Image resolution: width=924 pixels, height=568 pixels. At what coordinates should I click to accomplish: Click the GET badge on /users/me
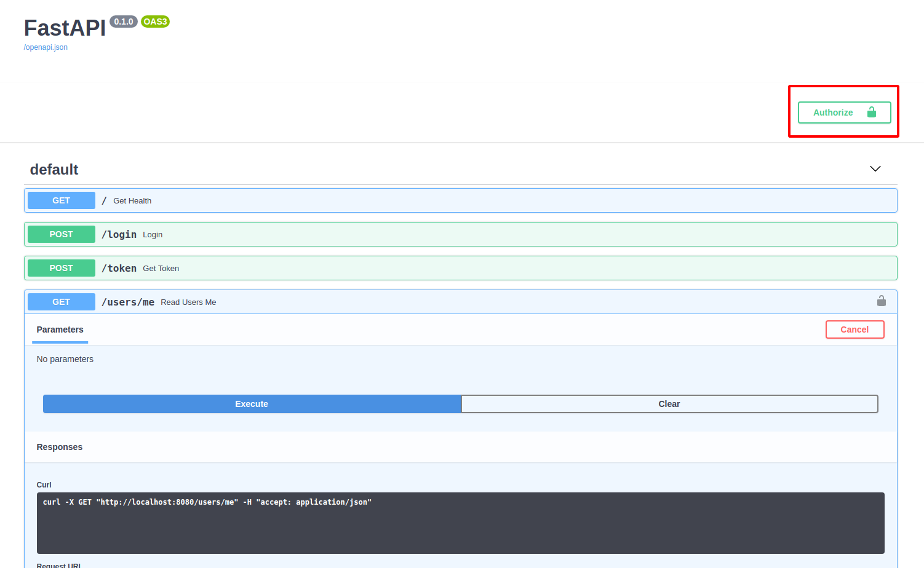[61, 301]
